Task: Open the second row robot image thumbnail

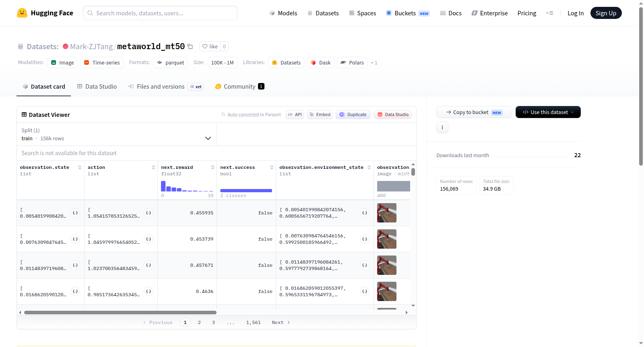Action: (x=387, y=239)
